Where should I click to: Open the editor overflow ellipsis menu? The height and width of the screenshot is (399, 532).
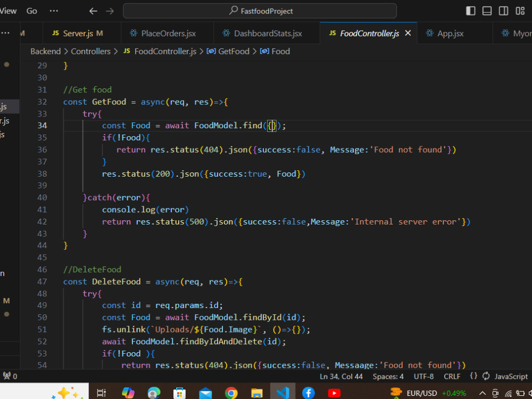pyautogui.click(x=5, y=33)
